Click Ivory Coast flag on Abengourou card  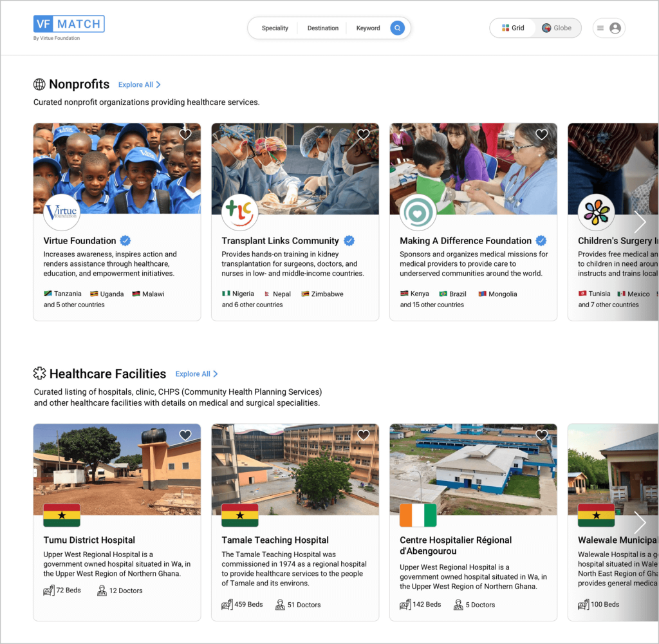pos(418,515)
